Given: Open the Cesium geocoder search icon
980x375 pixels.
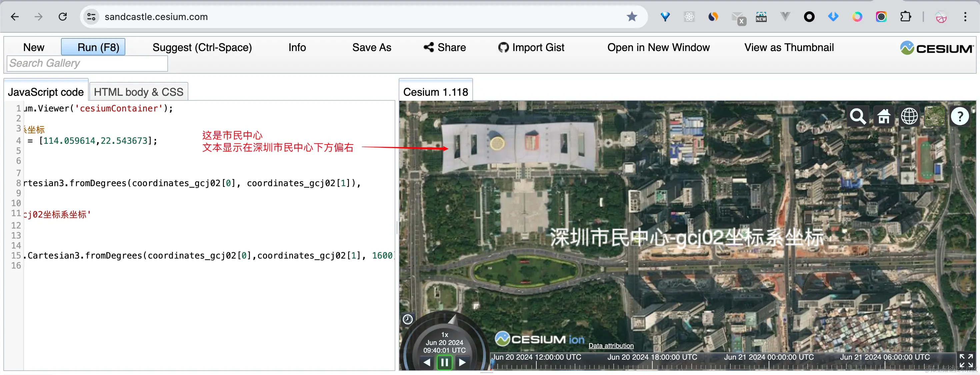Looking at the screenshot, I should point(858,116).
